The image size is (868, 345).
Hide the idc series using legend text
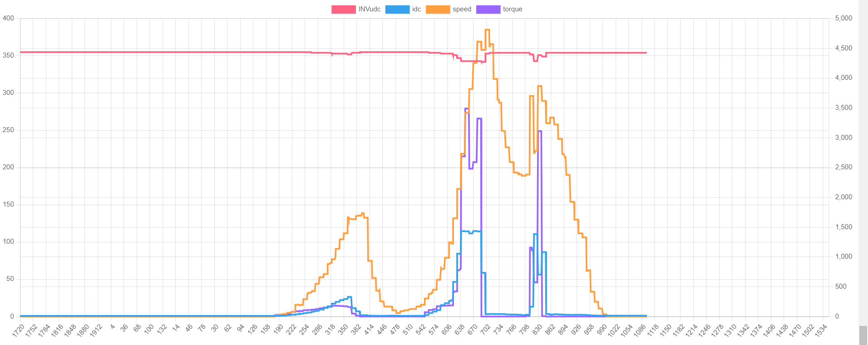416,10
